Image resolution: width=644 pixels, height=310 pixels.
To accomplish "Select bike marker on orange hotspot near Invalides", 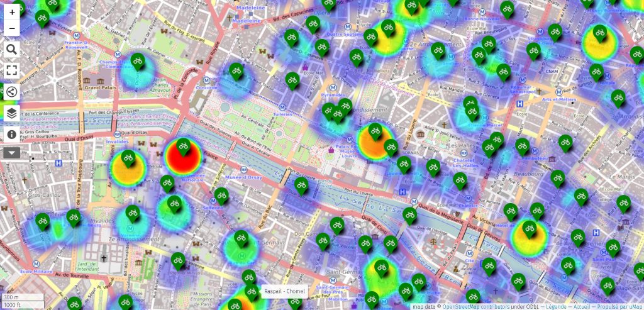I will [x=128, y=158].
